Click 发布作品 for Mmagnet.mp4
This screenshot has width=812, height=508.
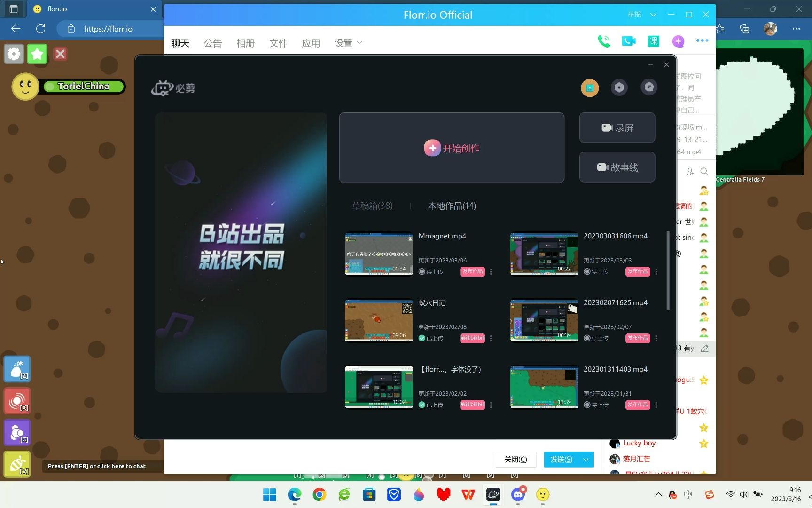pos(472,271)
